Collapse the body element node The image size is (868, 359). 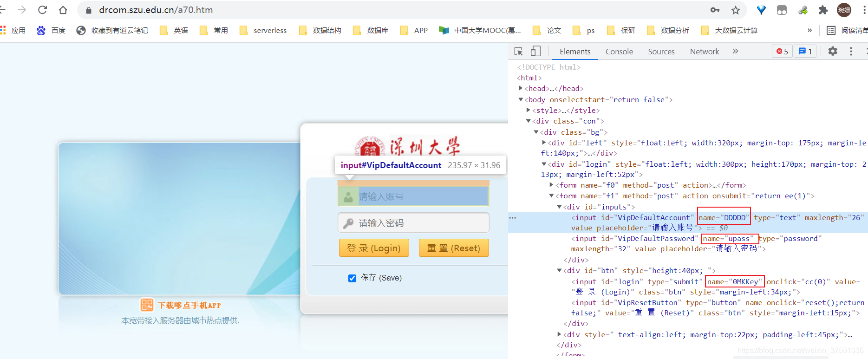[521, 99]
